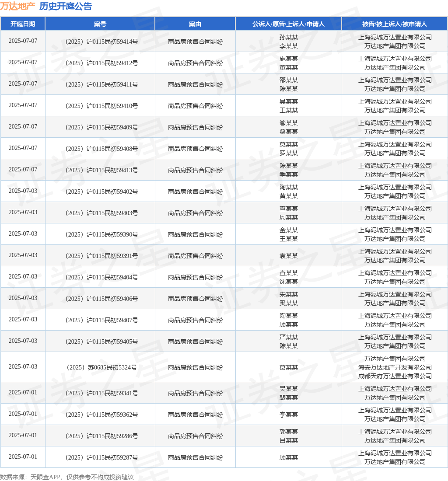Screen dimensions: 448x481
Task: Select case number 沪0115民初59414号
Action: [101, 42]
